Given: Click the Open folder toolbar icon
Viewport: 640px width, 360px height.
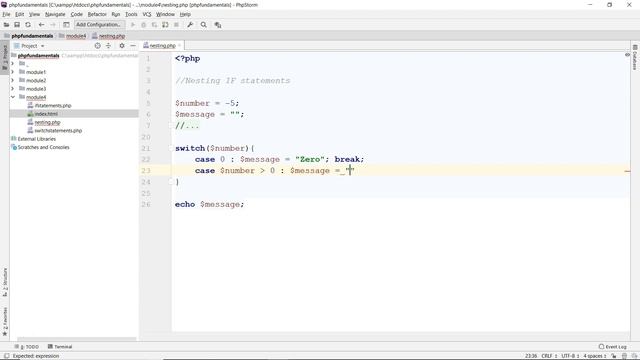Looking at the screenshot, I should point(7,25).
